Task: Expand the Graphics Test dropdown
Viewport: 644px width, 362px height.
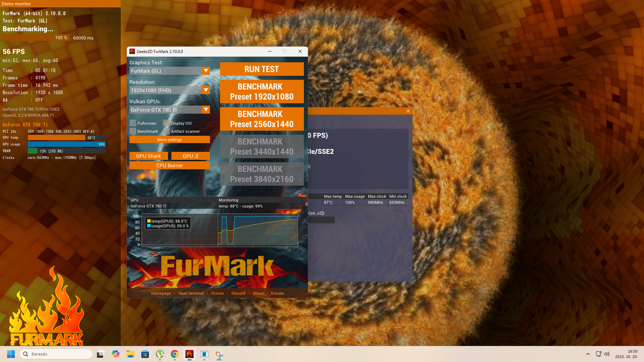Action: click(206, 71)
